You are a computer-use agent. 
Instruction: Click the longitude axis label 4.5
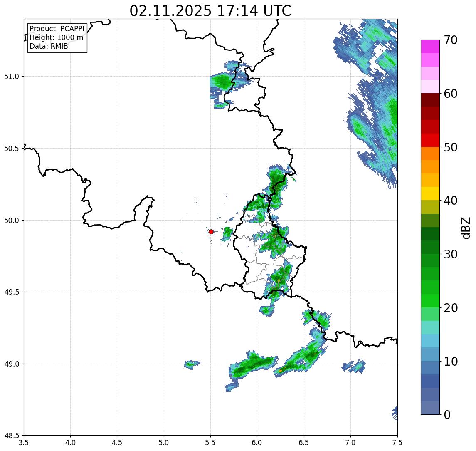tap(117, 443)
